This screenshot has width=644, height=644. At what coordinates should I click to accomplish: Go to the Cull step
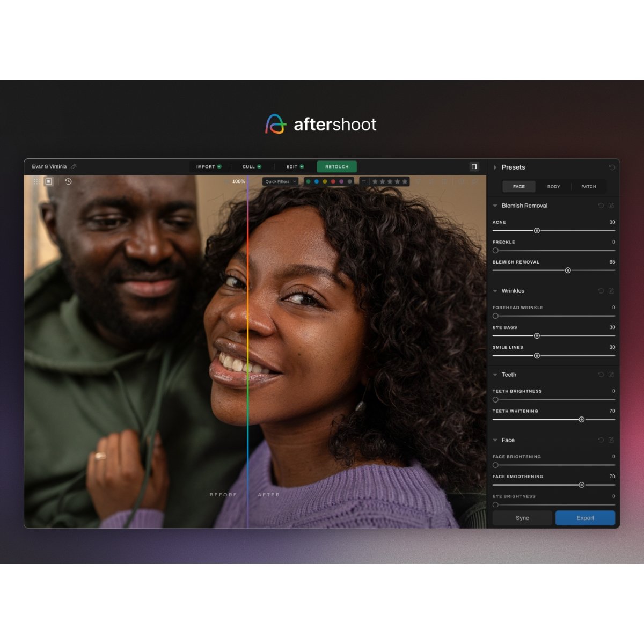click(252, 166)
